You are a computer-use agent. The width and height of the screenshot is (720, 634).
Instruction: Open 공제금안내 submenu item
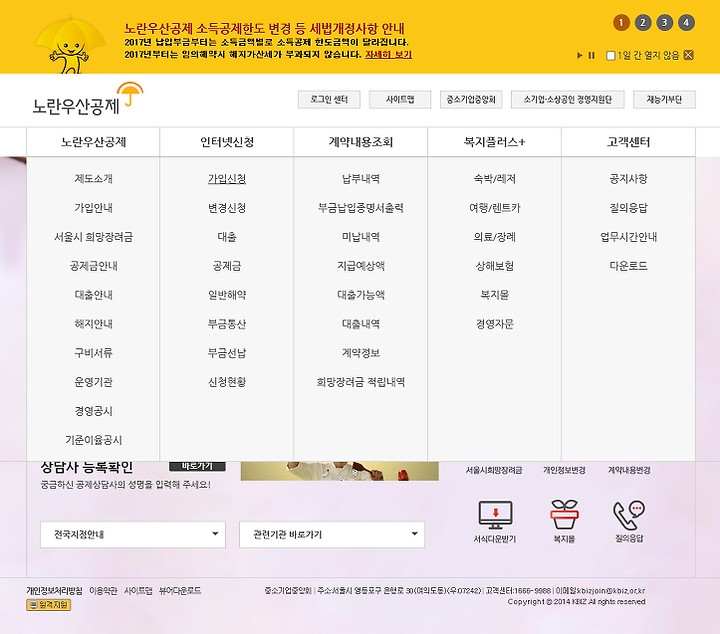tap(93, 266)
